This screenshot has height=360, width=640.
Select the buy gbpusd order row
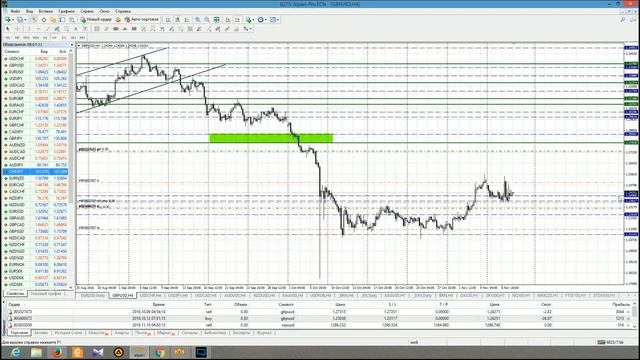pos(320,318)
